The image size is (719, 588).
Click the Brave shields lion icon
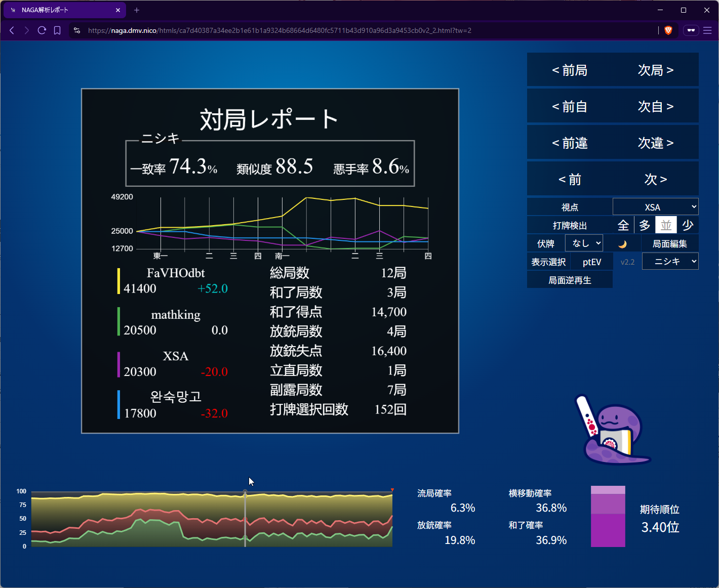(x=668, y=30)
